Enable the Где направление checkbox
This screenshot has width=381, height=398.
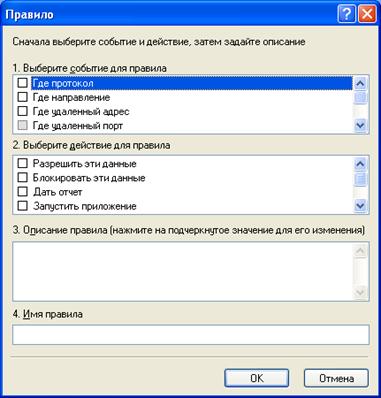22,97
